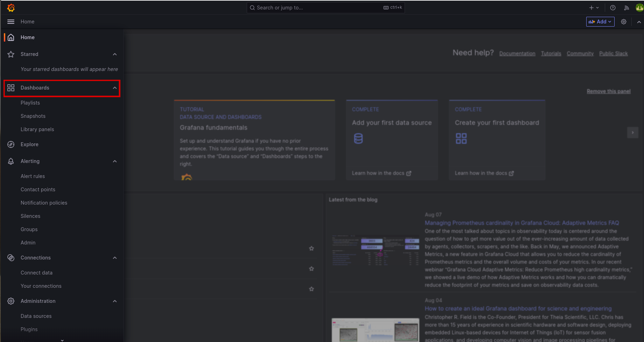The image size is (644, 342).
Task: Collapse the Starred section chevron
Action: (115, 54)
